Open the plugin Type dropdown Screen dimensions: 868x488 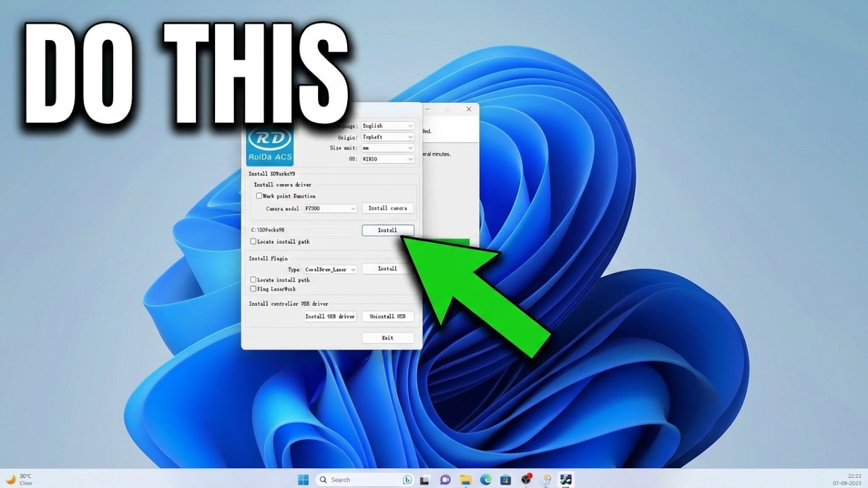(330, 269)
